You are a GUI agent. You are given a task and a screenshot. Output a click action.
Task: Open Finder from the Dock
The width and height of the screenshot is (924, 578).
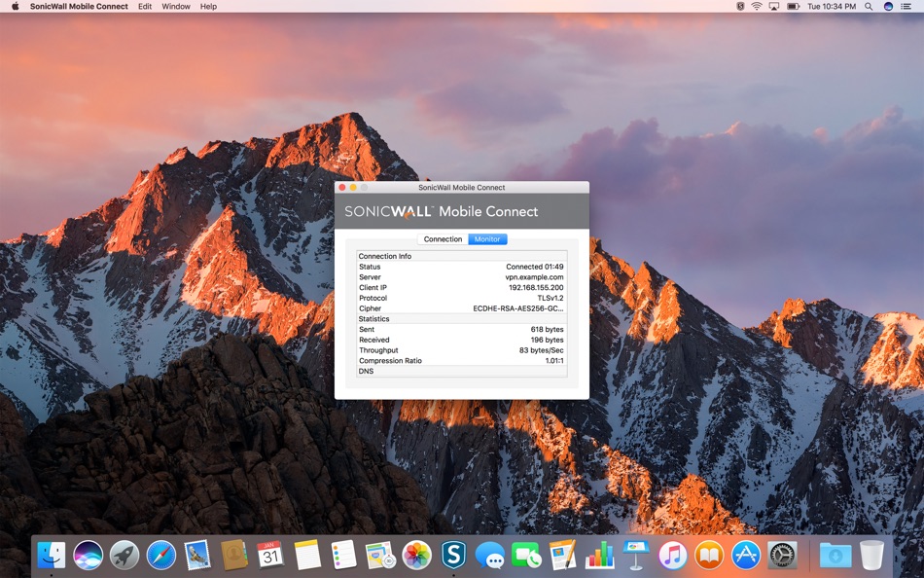click(x=52, y=556)
